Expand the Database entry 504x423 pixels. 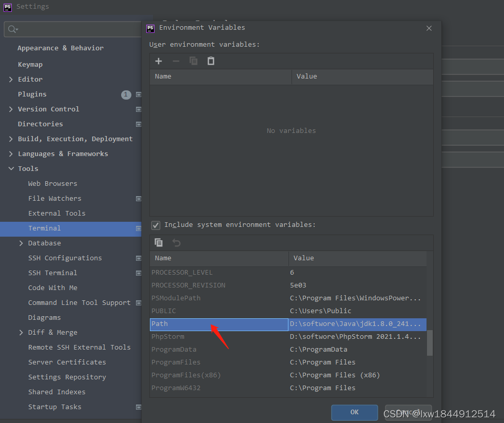(21, 243)
